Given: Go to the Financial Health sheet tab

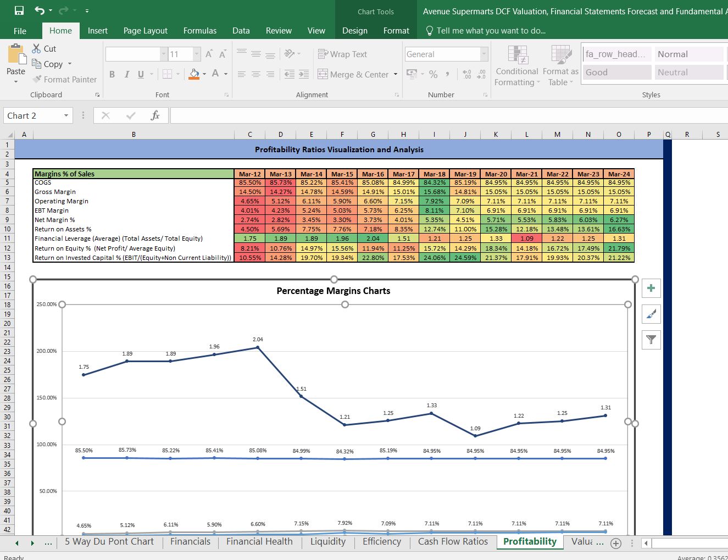Looking at the screenshot, I should tap(259, 542).
